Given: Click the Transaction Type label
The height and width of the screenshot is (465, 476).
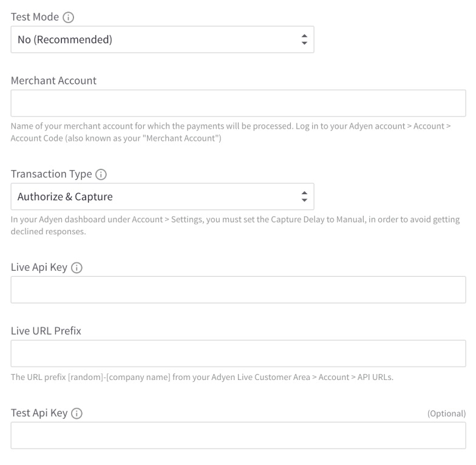Looking at the screenshot, I should tap(51, 174).
